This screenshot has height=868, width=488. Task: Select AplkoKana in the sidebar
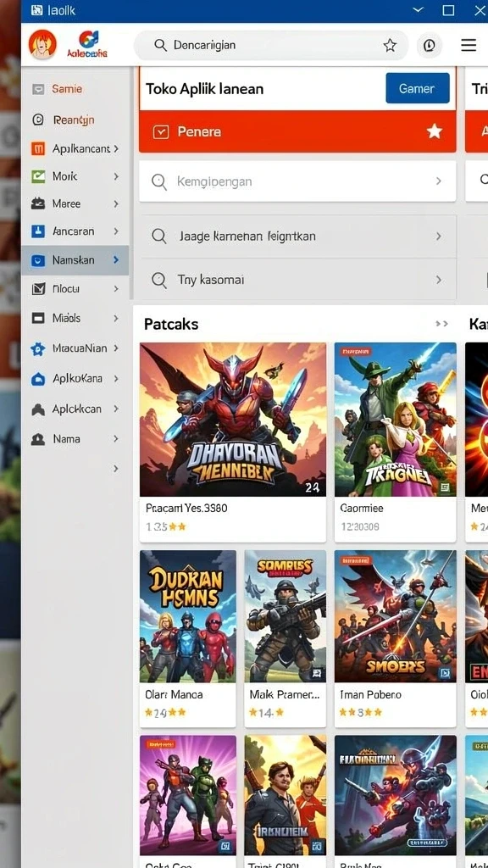(x=77, y=379)
